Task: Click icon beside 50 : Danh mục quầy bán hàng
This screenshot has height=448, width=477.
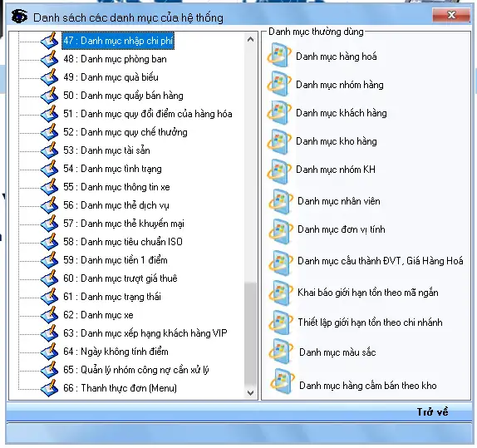Action: pyautogui.click(x=50, y=96)
